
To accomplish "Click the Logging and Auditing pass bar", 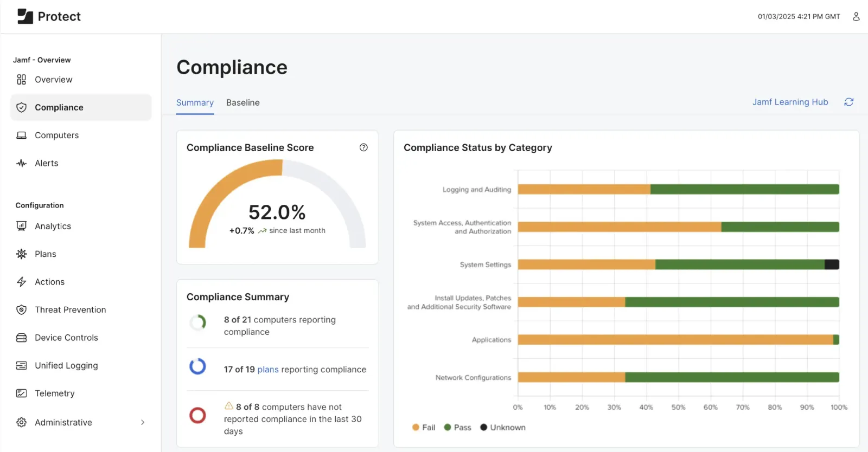I will pos(745,189).
